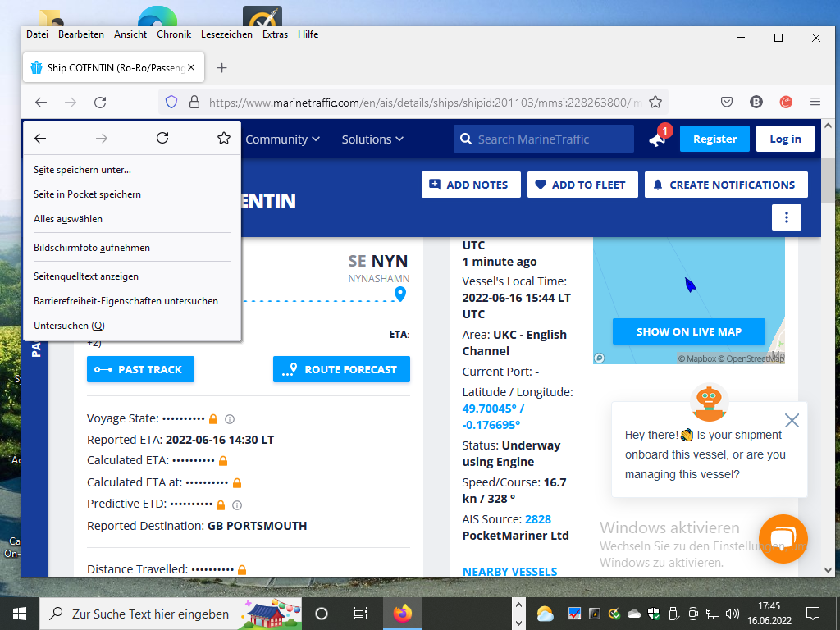840x630 pixels.
Task: Click the Nynashamn destination pin icon
Action: (x=400, y=294)
